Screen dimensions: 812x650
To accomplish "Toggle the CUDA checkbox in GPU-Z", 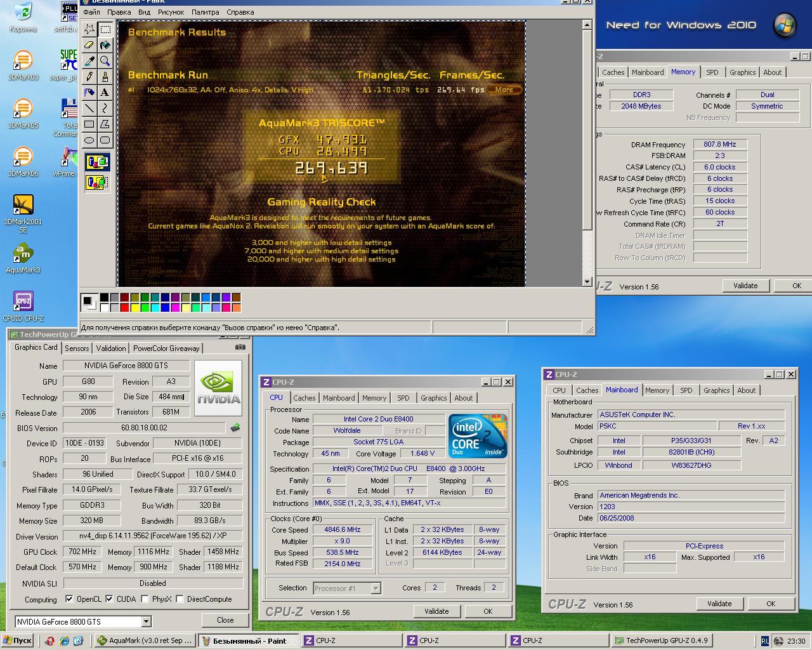I will click(x=109, y=599).
